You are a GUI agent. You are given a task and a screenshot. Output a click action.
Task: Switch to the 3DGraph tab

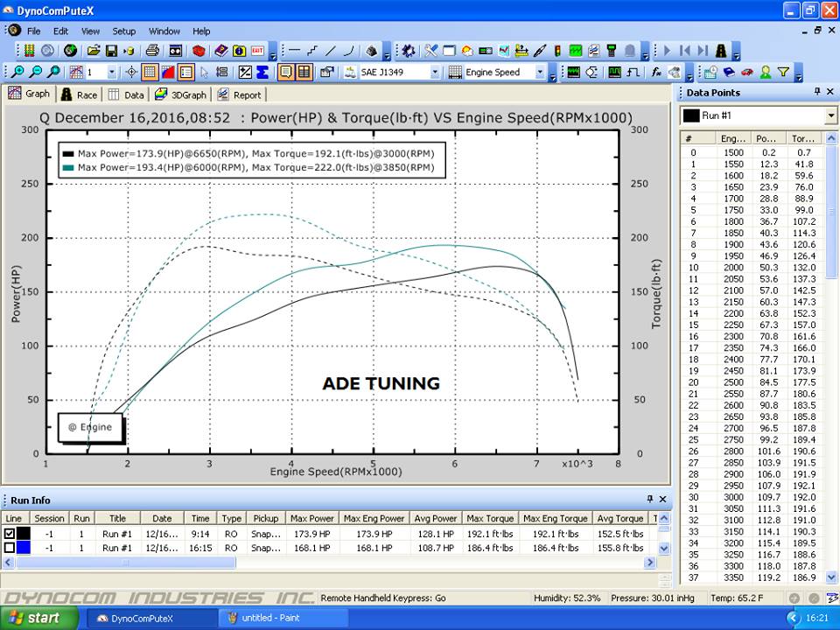[x=181, y=94]
